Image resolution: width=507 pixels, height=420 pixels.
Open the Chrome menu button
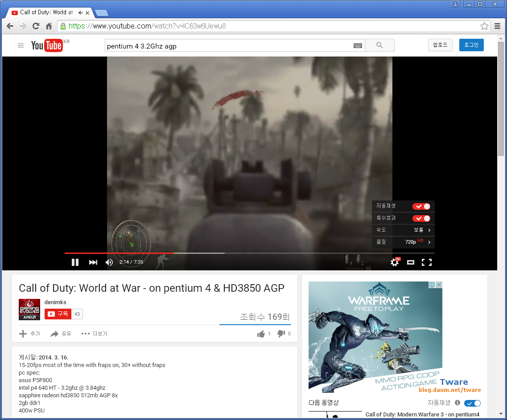497,26
